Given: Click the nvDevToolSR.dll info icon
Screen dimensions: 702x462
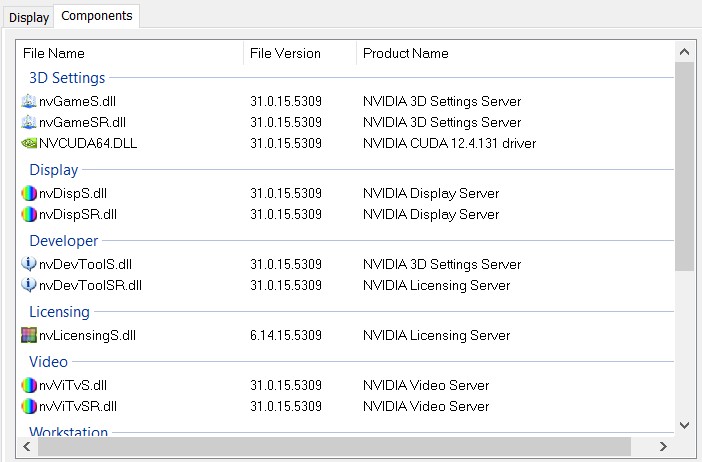Looking at the screenshot, I should click(x=29, y=285).
